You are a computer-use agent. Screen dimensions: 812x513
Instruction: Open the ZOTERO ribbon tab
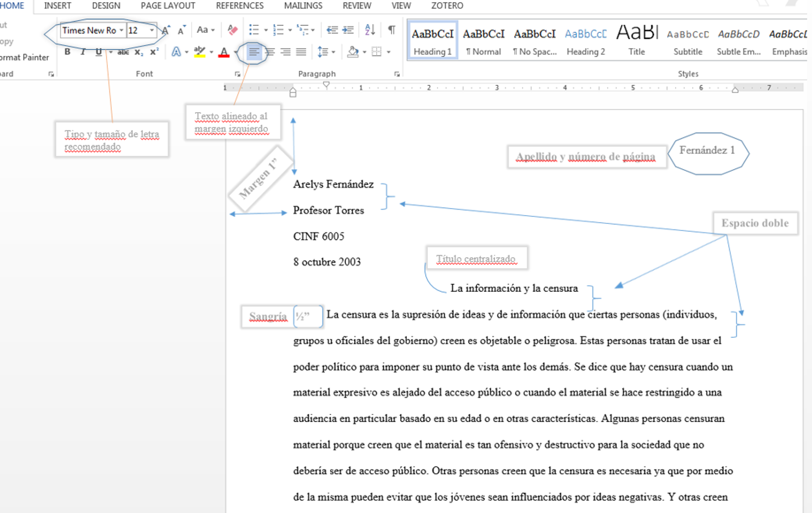click(447, 6)
